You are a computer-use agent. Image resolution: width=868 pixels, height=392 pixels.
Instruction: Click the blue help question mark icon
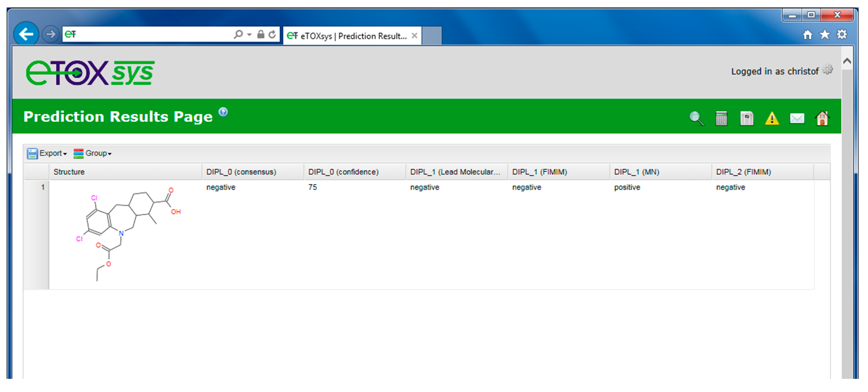click(x=223, y=112)
